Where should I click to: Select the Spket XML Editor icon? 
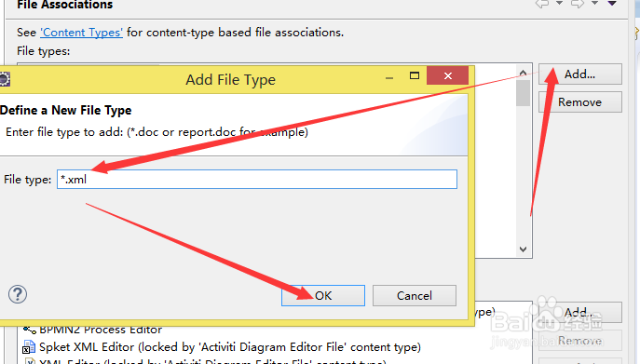[28, 347]
